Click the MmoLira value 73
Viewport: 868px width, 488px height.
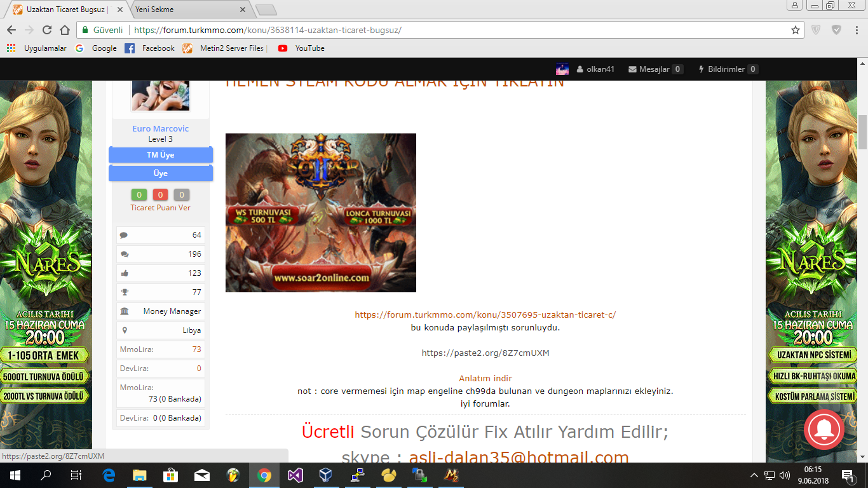click(x=197, y=349)
